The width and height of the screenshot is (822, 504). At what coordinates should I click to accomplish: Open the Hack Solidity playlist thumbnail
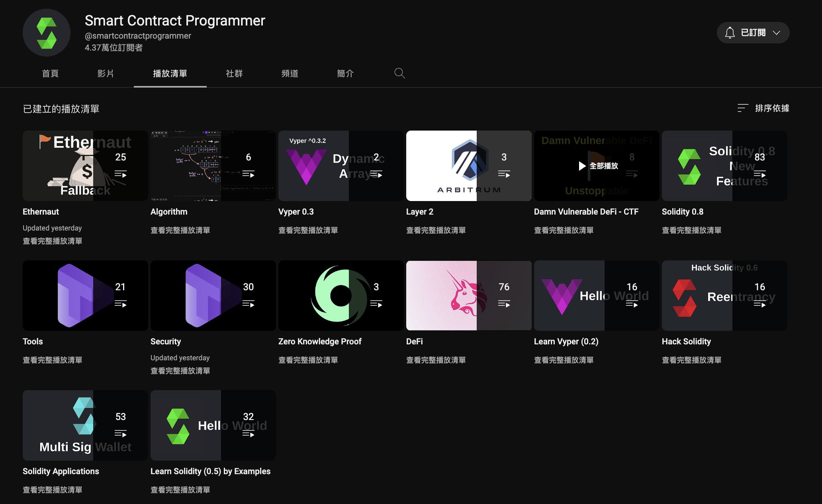[724, 295]
